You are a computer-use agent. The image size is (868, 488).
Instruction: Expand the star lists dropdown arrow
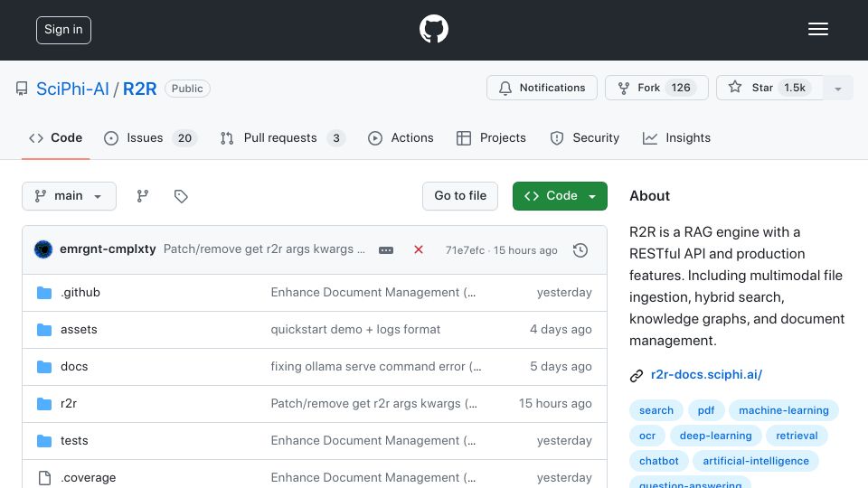[x=838, y=89]
